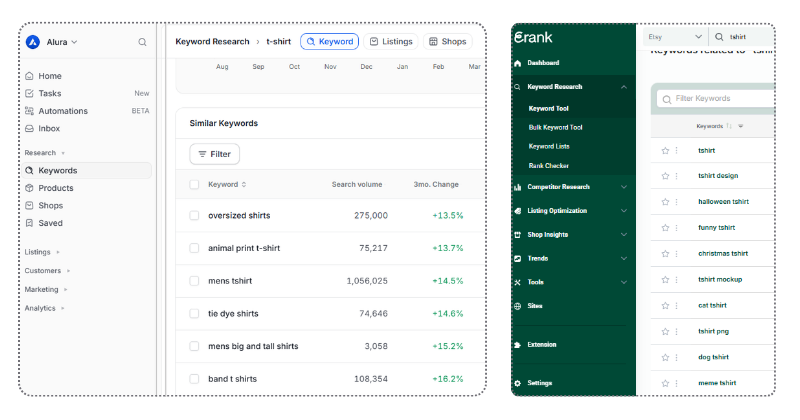800x420 pixels.
Task: Click the 'oversized shirts' keyword text
Action: [239, 215]
